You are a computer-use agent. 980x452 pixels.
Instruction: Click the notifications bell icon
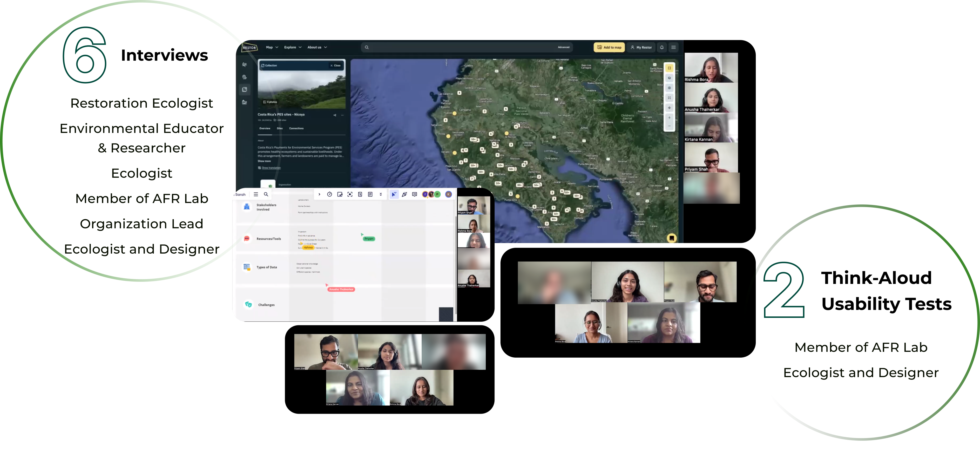[x=662, y=47]
